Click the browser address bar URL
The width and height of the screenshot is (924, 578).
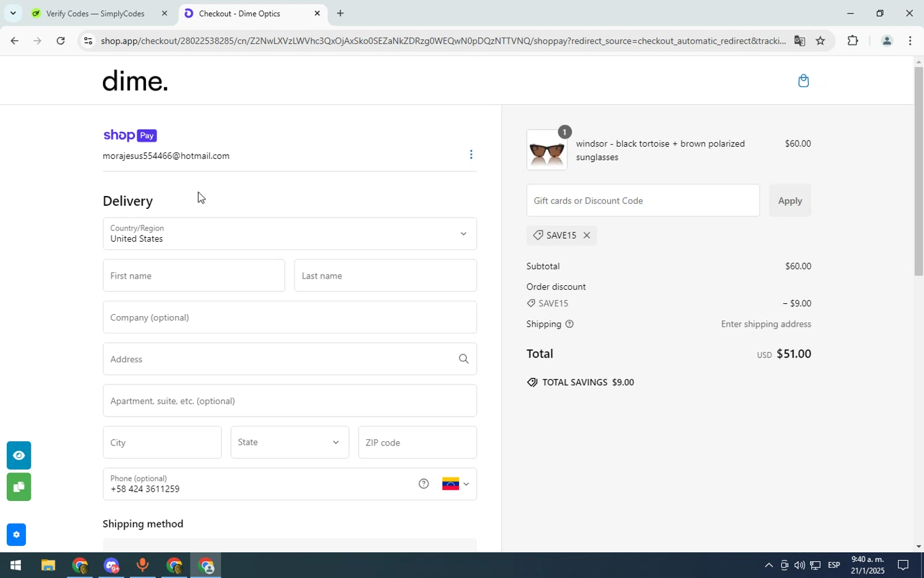coord(443,41)
